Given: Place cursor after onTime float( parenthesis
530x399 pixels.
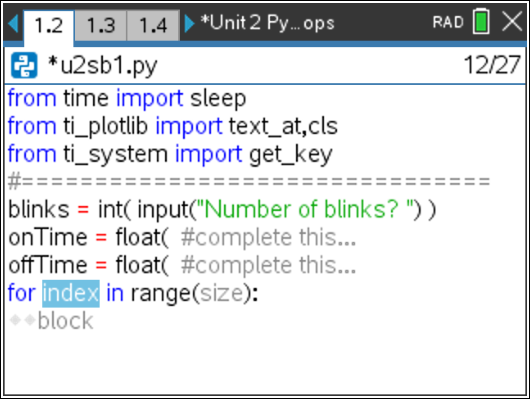Looking at the screenshot, I should (x=170, y=238).
